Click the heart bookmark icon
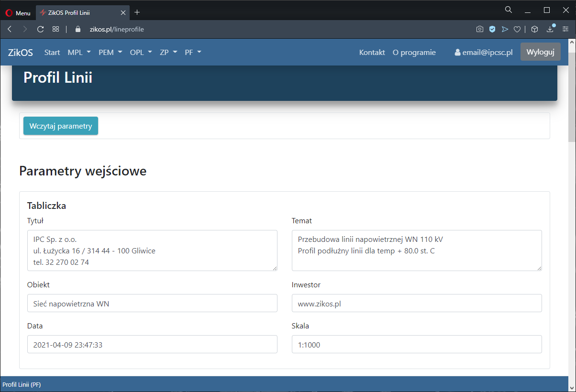 [517, 29]
